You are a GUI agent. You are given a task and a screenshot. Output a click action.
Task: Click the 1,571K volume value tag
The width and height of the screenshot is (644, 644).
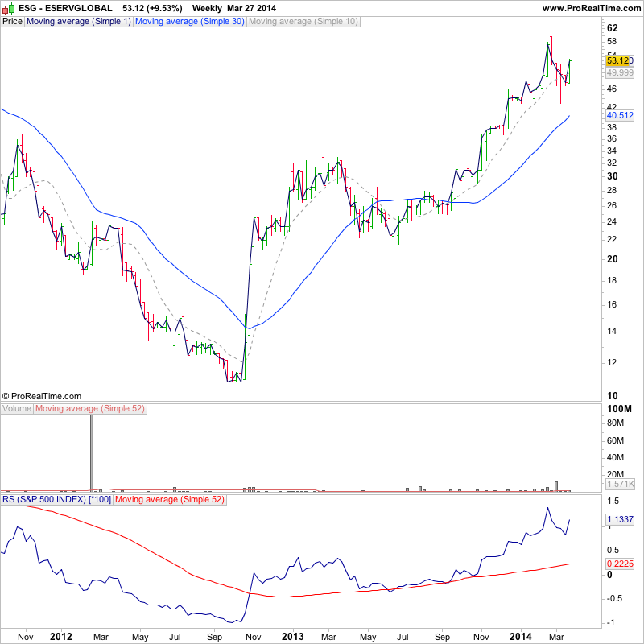[x=621, y=484]
